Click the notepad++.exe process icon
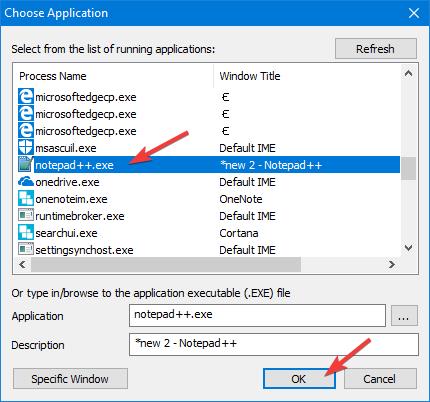Screen dimensions: 430x402 click(26, 165)
